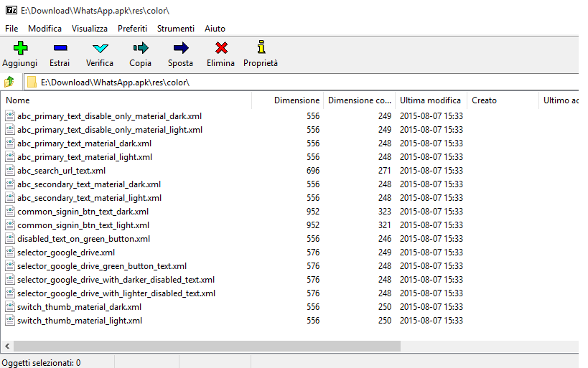Sort by Dimensione compressa column header
The height and width of the screenshot is (368, 588).
(x=359, y=100)
